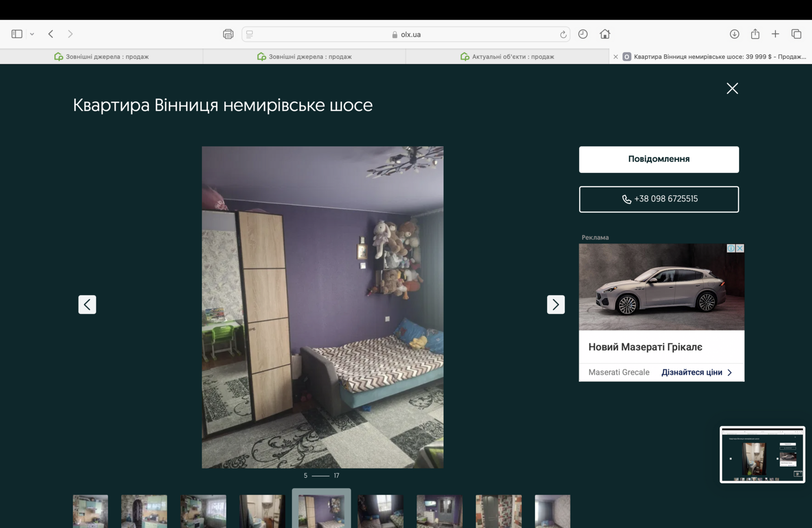Expand the sidebar dropdown chevron
Viewport: 812px width, 528px height.
tap(32, 34)
